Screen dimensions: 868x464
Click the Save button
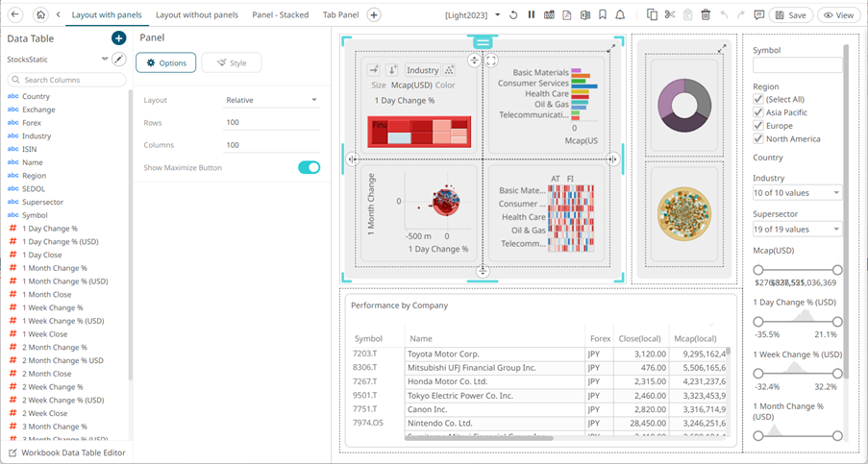coord(791,15)
